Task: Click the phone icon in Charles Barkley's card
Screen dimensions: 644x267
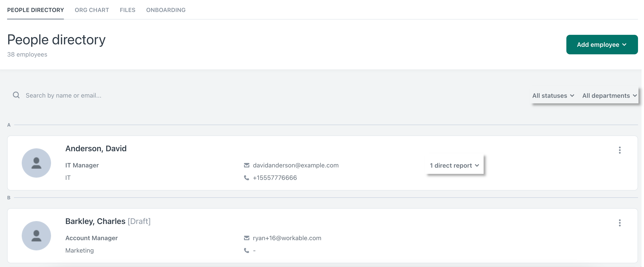Action: [x=246, y=251]
